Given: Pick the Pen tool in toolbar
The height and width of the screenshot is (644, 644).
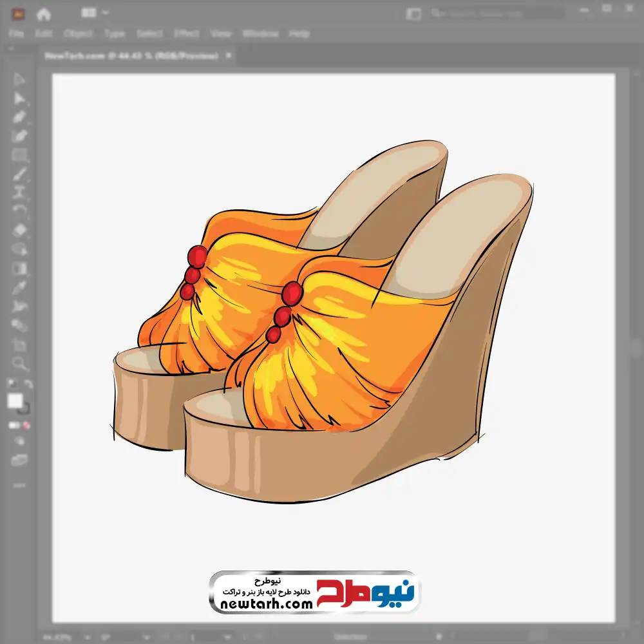Looking at the screenshot, I should (19, 117).
